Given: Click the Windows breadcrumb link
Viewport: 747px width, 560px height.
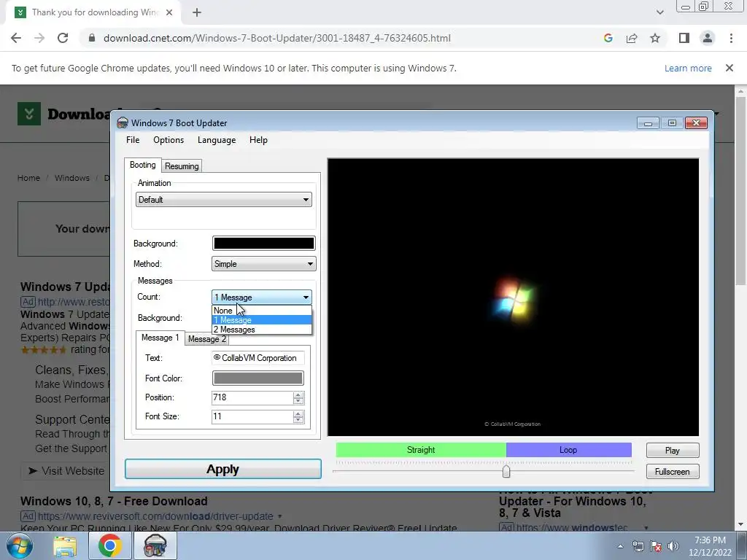Looking at the screenshot, I should [72, 178].
